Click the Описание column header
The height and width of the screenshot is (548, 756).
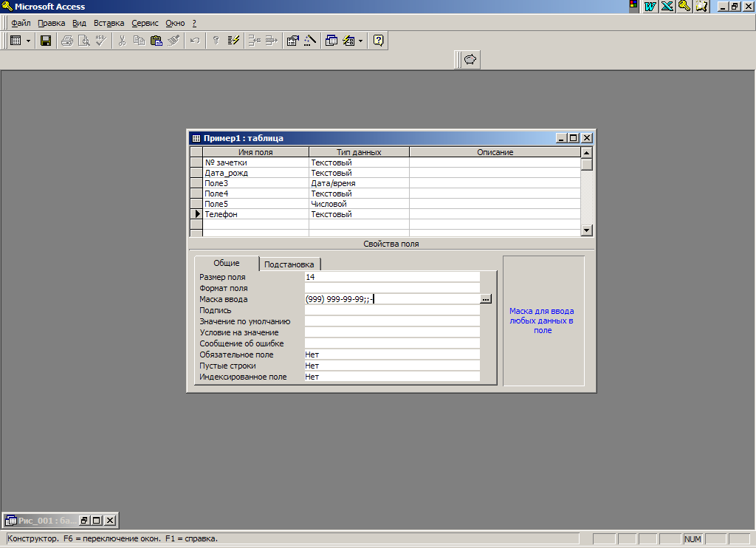click(x=495, y=152)
